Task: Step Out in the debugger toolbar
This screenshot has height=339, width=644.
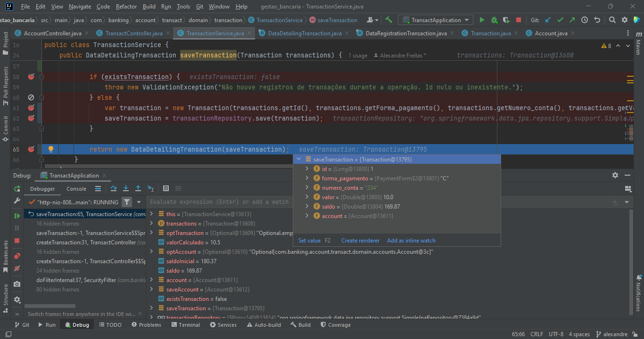Action: [138, 188]
